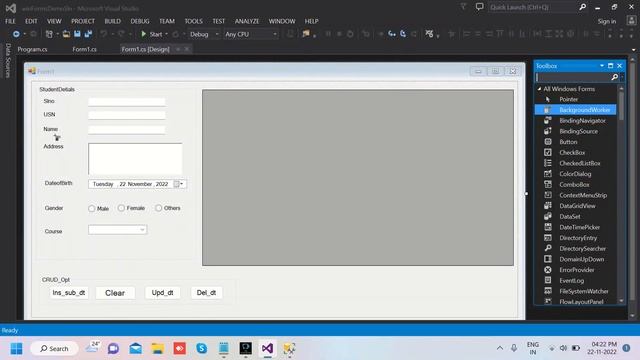This screenshot has width=640, height=360.
Task: Start debugging with the green Start arrow
Action: (x=143, y=34)
